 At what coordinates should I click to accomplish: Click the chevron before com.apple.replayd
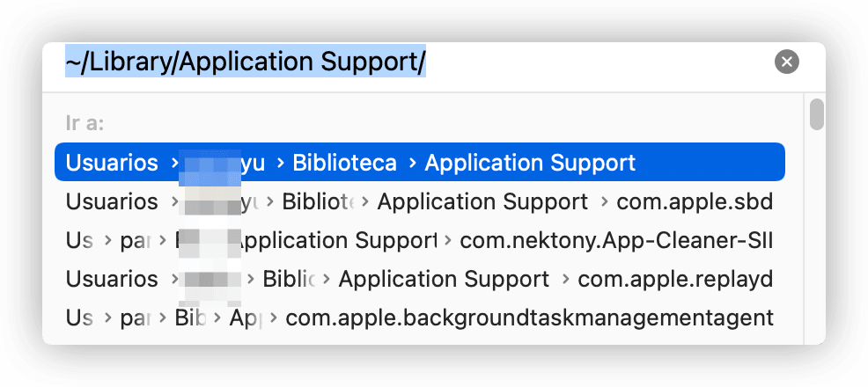(x=565, y=279)
